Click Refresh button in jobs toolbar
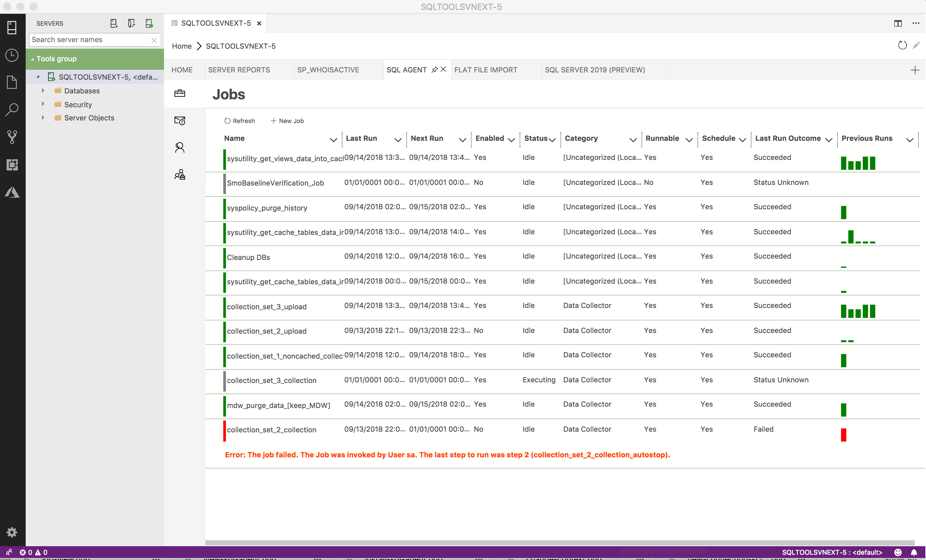Screen dimensions: 926x560 click(239, 120)
